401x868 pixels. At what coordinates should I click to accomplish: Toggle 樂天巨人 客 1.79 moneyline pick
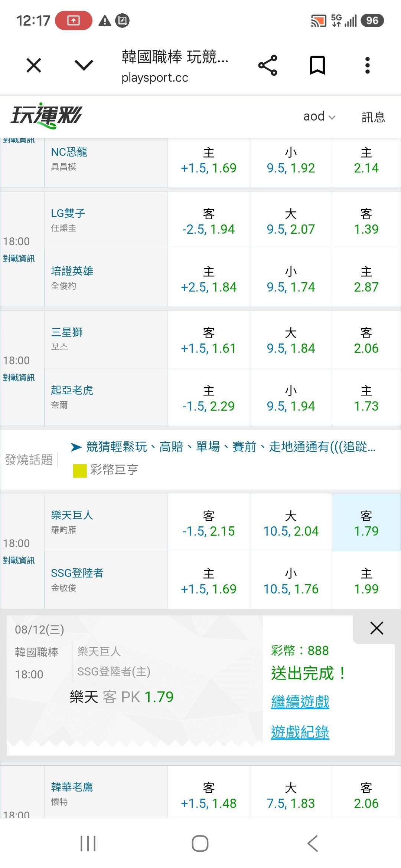[366, 522]
